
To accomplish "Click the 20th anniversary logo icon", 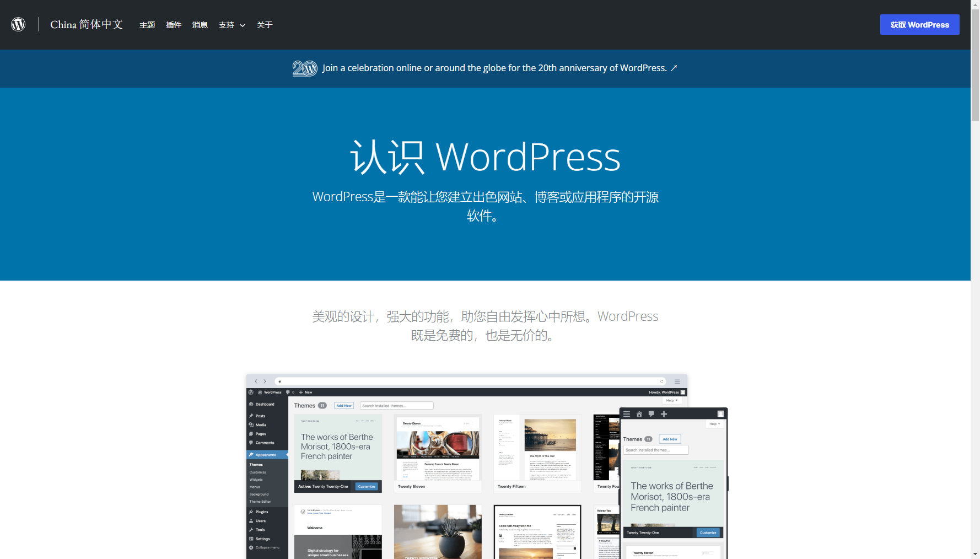I will pos(305,68).
